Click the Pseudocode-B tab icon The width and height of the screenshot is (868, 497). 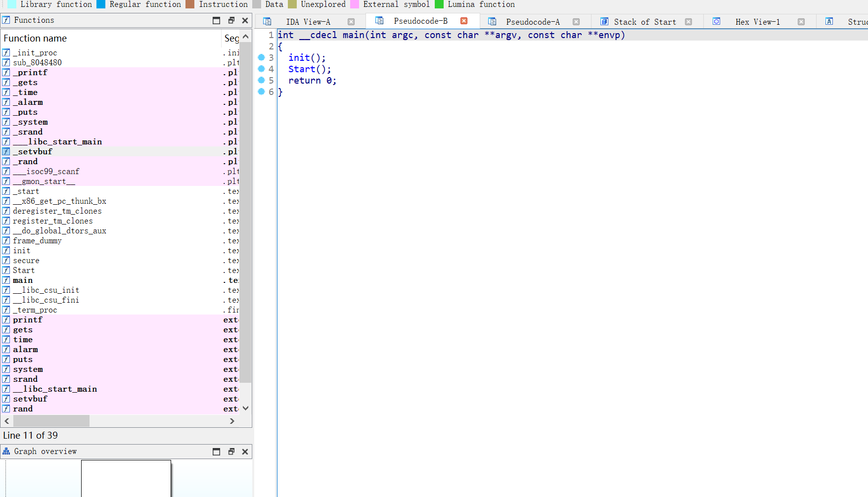point(379,20)
